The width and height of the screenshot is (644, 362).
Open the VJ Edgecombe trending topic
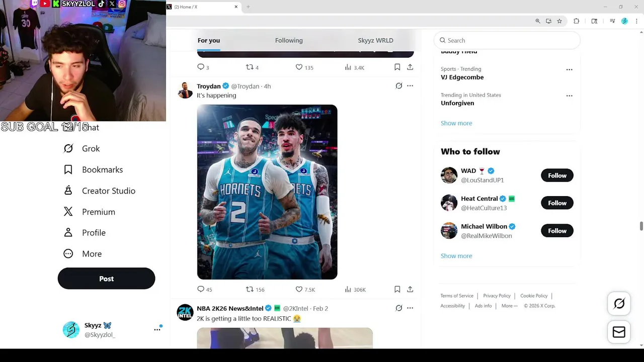462,77
